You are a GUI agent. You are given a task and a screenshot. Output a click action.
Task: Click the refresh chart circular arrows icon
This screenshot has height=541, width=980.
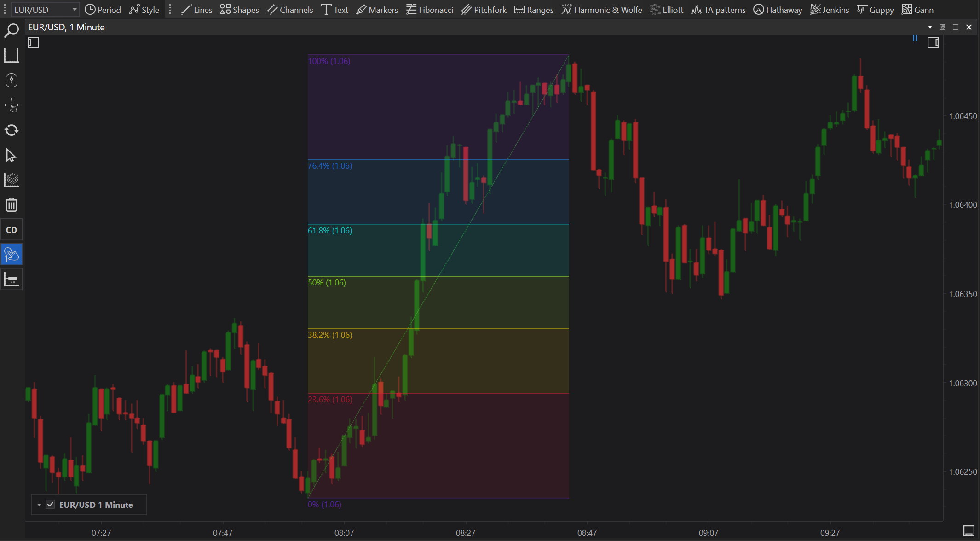coord(11,130)
